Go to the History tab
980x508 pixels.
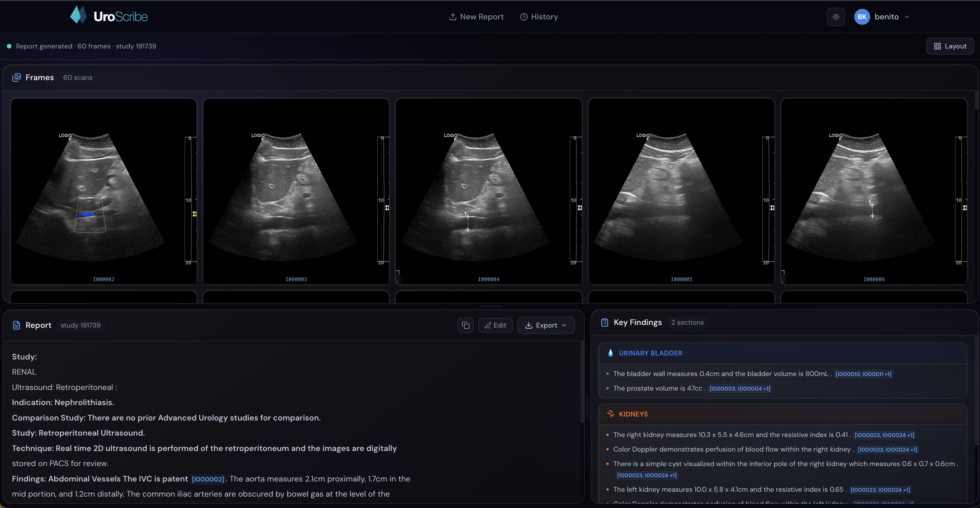coord(539,17)
